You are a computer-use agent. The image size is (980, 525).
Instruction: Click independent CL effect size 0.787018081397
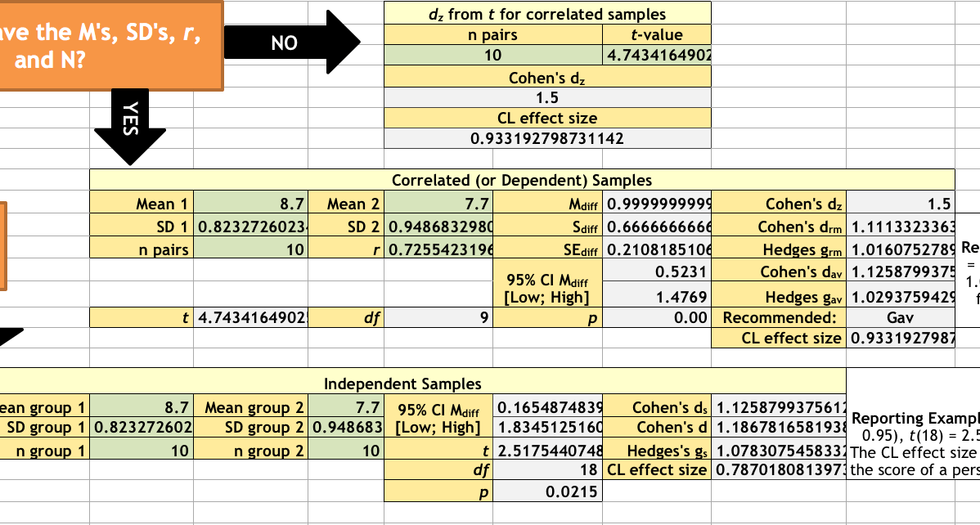pos(779,470)
